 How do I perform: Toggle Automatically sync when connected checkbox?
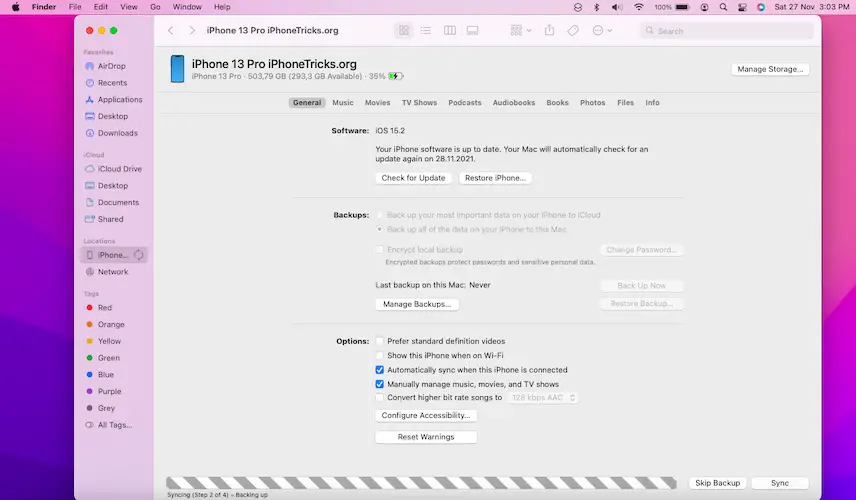379,370
